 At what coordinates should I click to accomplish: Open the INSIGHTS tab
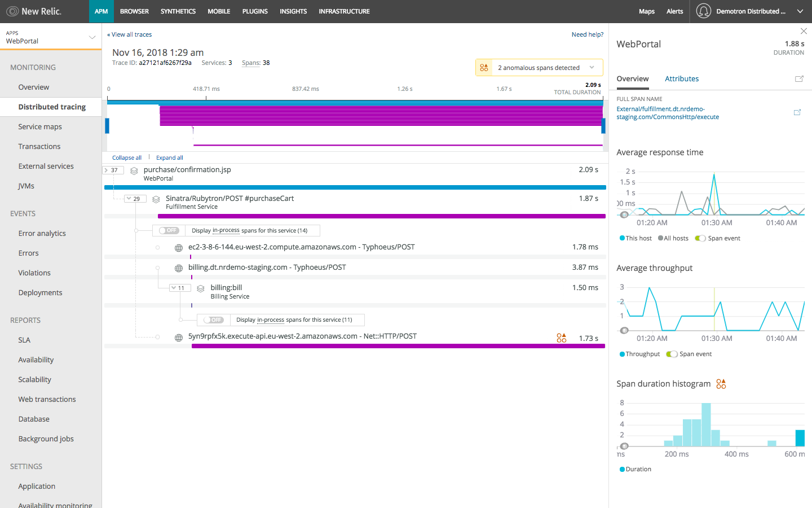point(293,11)
